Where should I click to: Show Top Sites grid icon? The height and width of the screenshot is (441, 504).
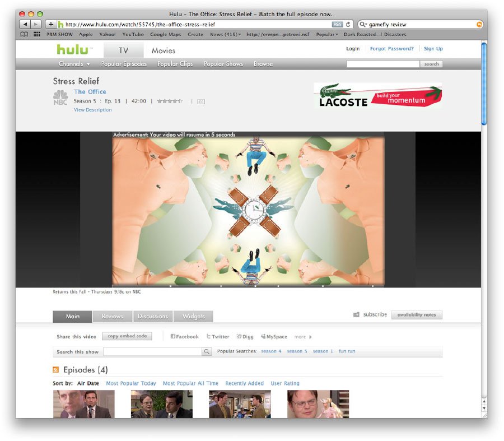[37, 34]
